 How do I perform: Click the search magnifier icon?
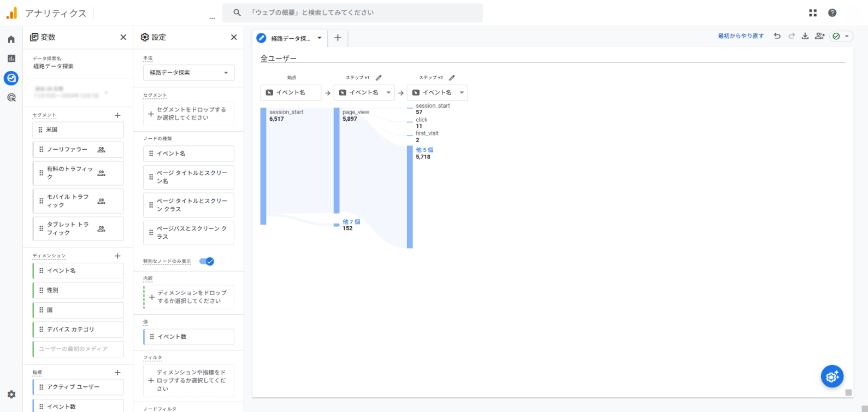click(x=237, y=13)
